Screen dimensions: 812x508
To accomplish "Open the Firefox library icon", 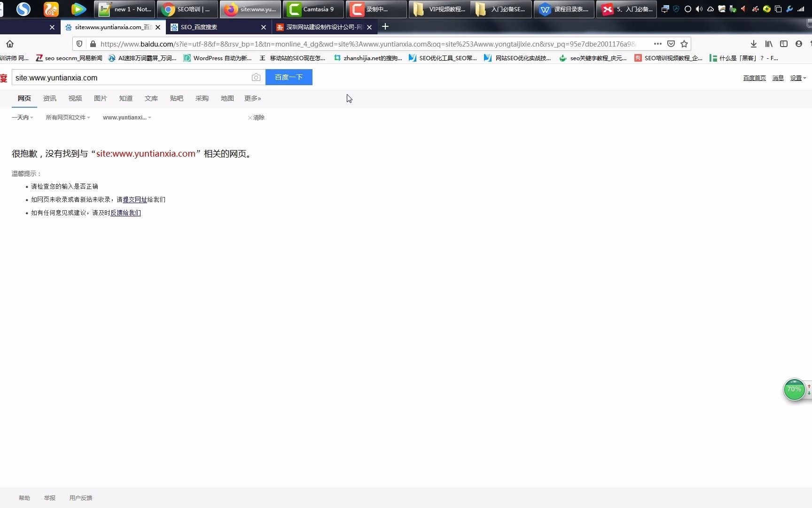I will click(x=769, y=44).
